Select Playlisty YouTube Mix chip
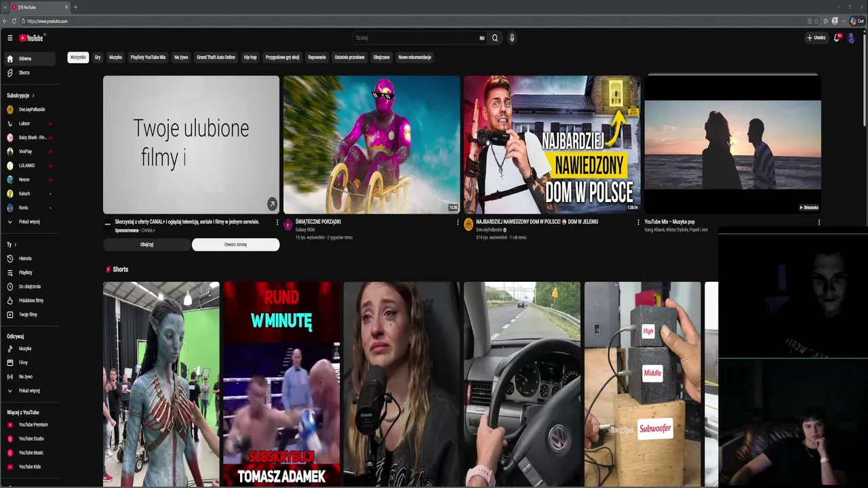This screenshot has height=488, width=868. pyautogui.click(x=148, y=58)
